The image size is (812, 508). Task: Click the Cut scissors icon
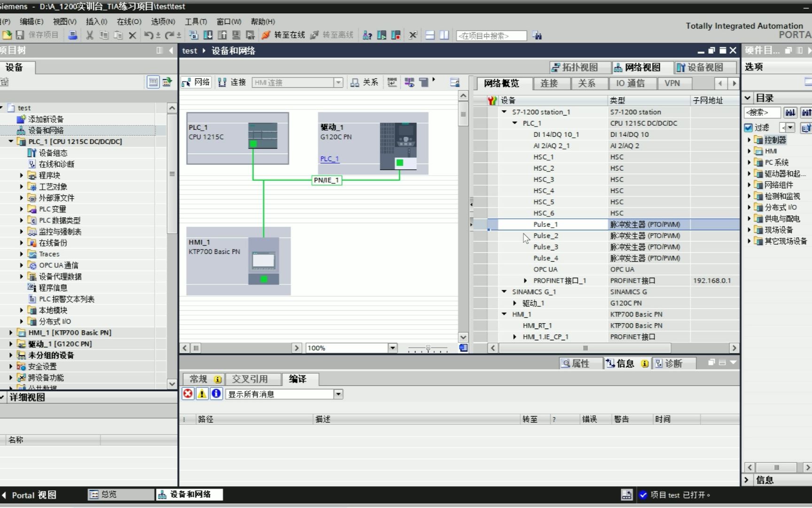(x=89, y=35)
